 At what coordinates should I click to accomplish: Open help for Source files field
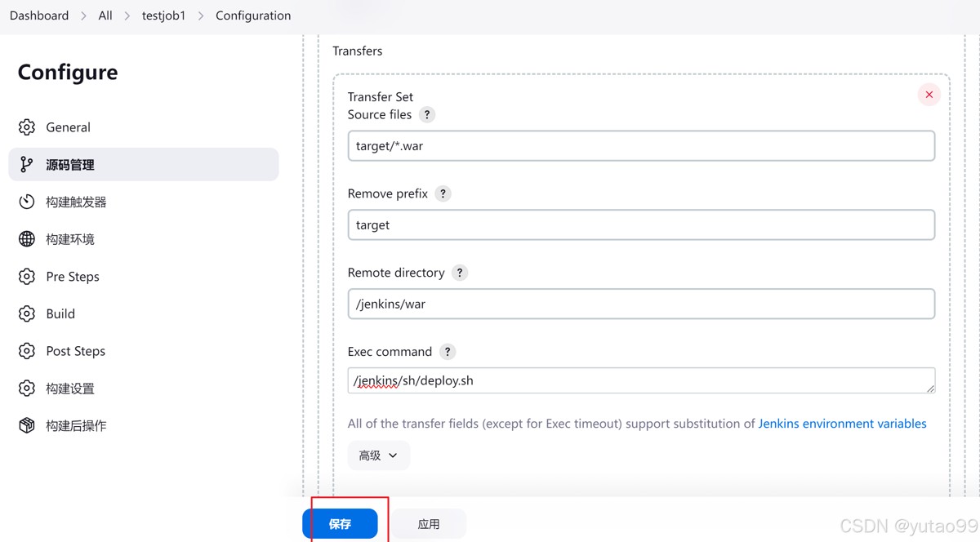point(427,115)
